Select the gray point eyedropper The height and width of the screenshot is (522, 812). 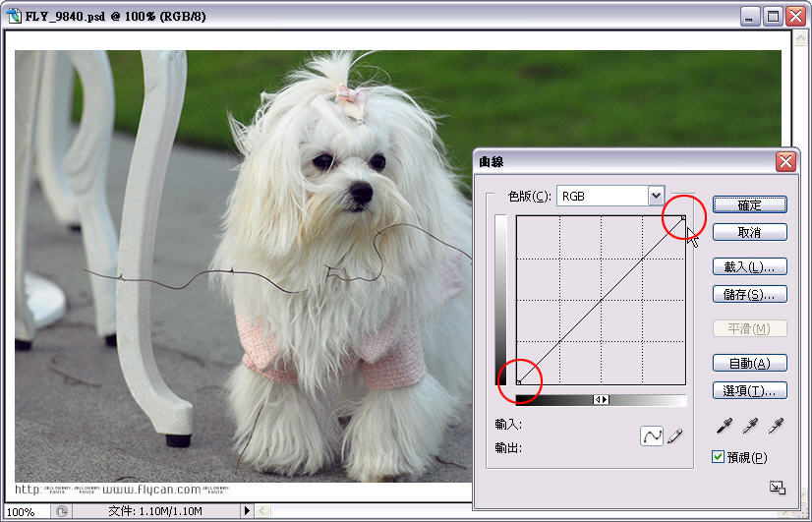click(x=749, y=426)
